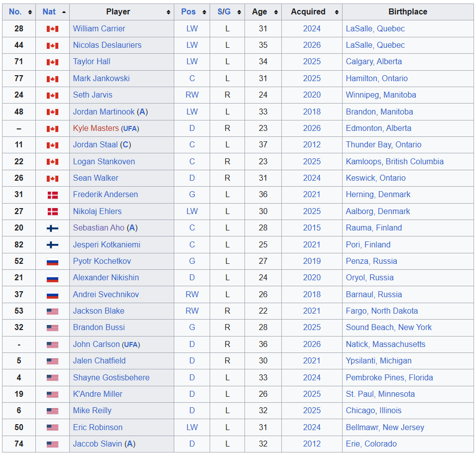The height and width of the screenshot is (456, 476).
Task: Open Calgary, Alberta birthplace link
Action: 374,61
